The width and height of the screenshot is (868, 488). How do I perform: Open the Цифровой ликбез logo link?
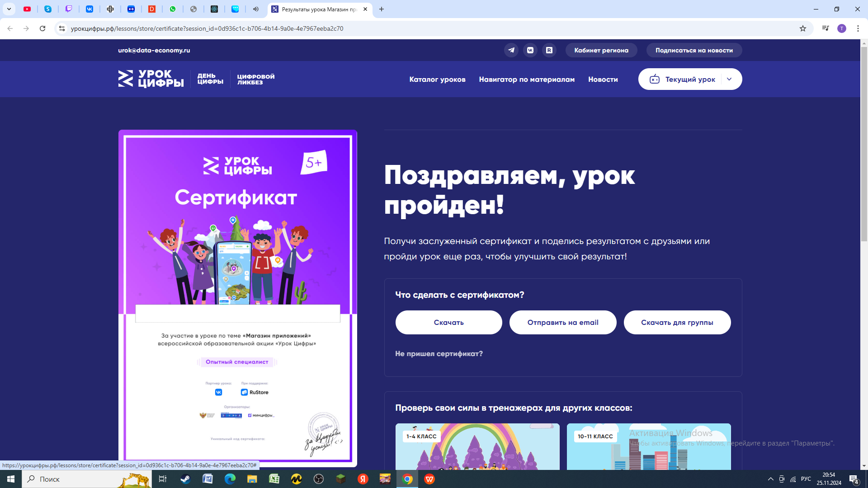pos(256,79)
